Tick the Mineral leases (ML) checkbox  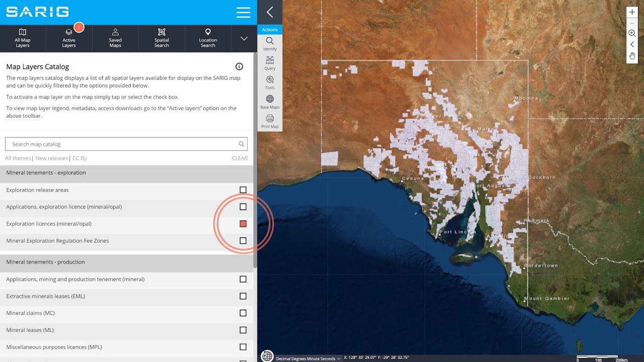(243, 330)
